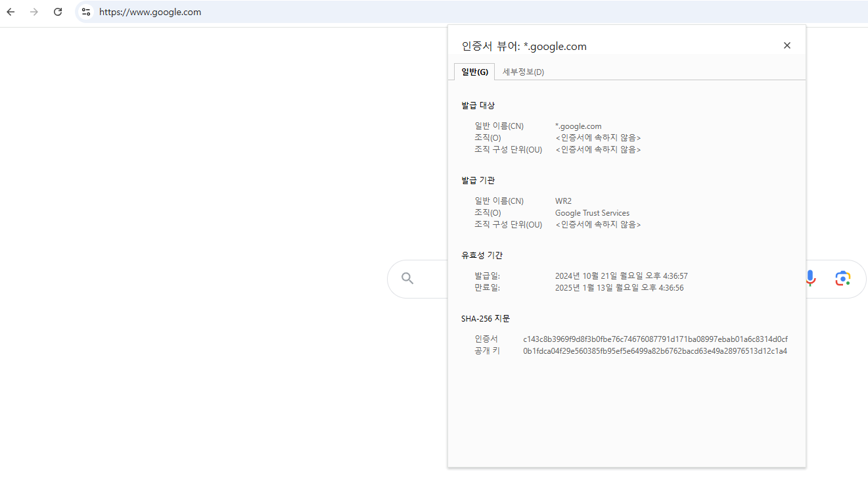Click the 공개 키 label
The height and width of the screenshot is (482, 868).
pos(487,351)
